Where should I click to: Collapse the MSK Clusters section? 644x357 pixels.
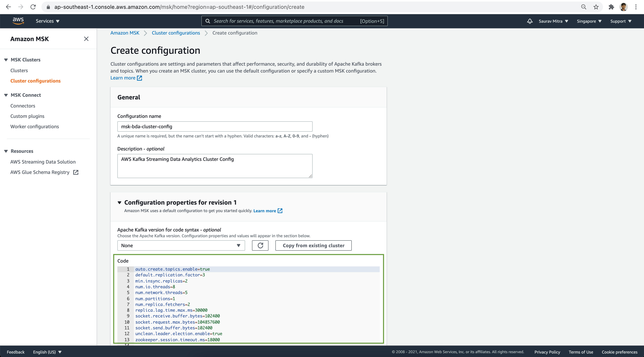coord(6,60)
